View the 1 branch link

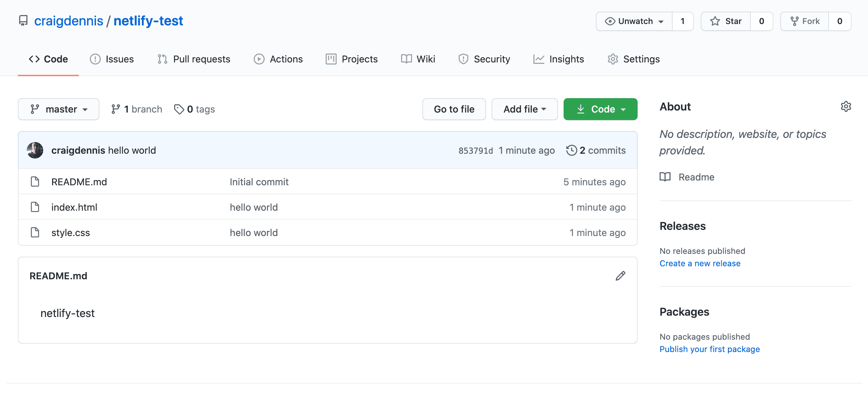click(x=136, y=109)
